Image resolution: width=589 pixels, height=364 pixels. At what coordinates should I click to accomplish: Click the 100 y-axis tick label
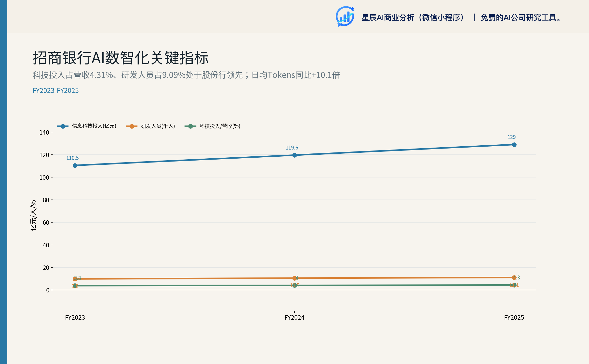[44, 177]
